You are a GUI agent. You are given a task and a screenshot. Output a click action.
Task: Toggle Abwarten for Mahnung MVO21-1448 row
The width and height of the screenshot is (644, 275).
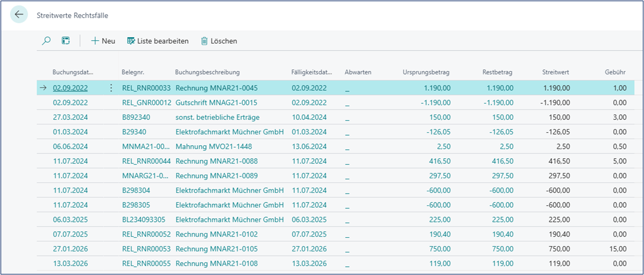(347, 146)
